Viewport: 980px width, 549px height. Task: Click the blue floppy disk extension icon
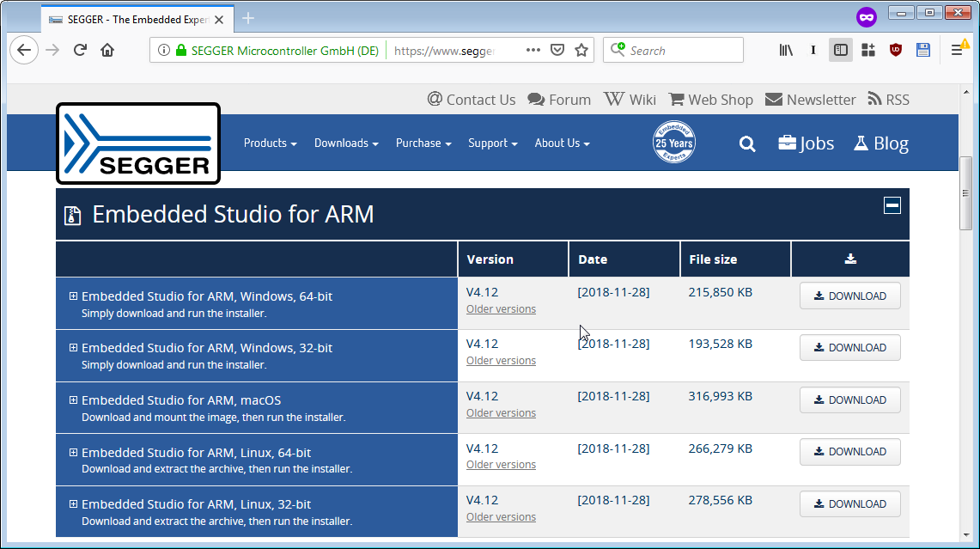(923, 50)
